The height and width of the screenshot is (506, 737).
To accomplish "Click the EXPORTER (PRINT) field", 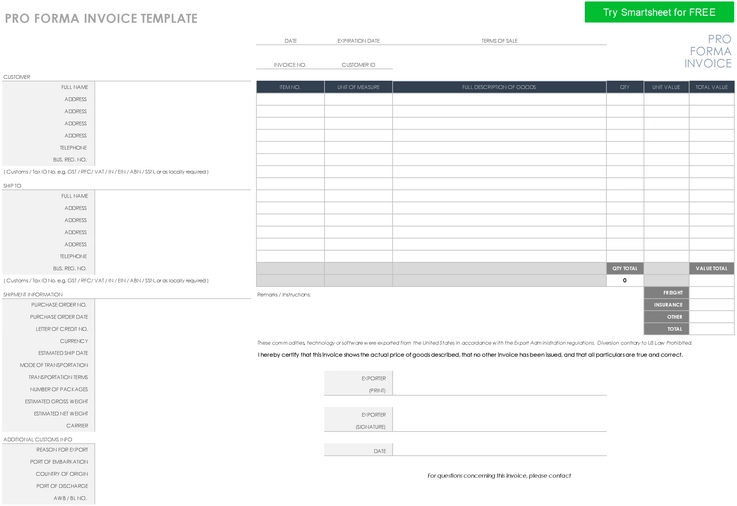I will pos(499,384).
